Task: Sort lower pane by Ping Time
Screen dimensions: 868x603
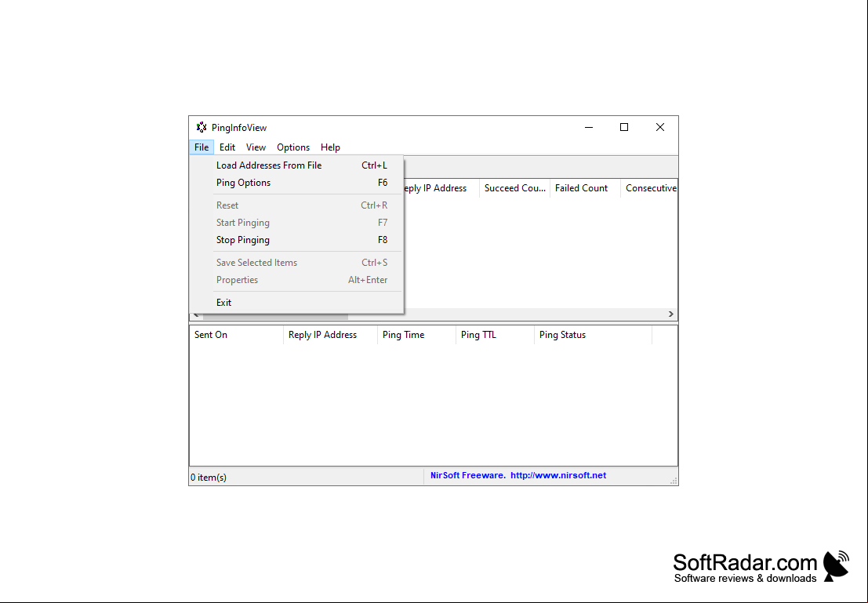Action: point(417,335)
